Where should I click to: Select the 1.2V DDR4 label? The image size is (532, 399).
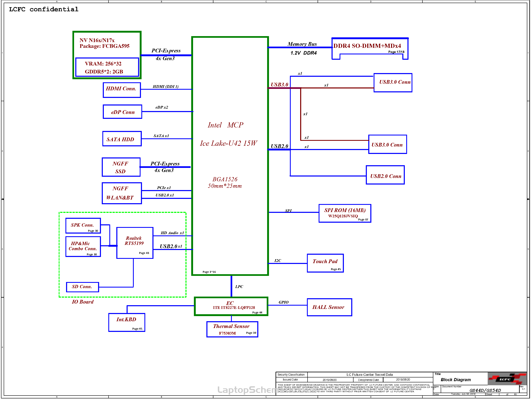pyautogui.click(x=303, y=53)
